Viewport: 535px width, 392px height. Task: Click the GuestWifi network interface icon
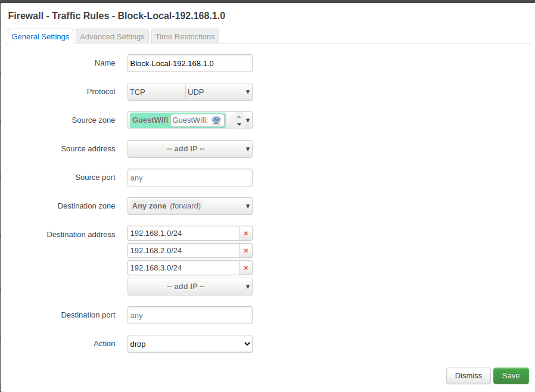tap(216, 120)
